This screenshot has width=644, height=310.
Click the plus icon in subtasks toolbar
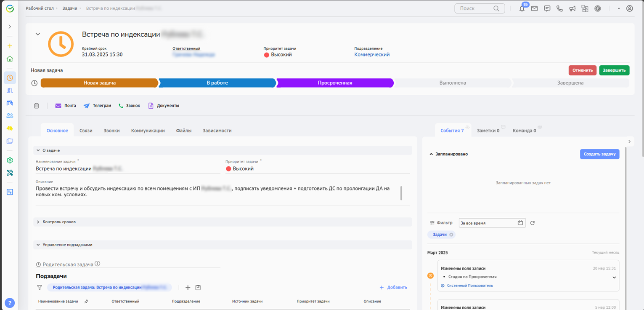[x=188, y=288]
